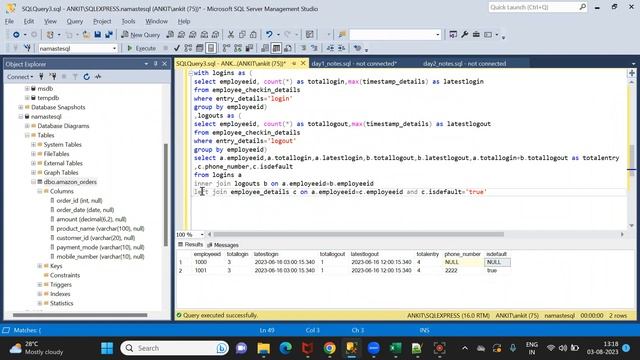This screenshot has width=640, height=360.
Task: Click the Save All icon
Action: (109, 35)
